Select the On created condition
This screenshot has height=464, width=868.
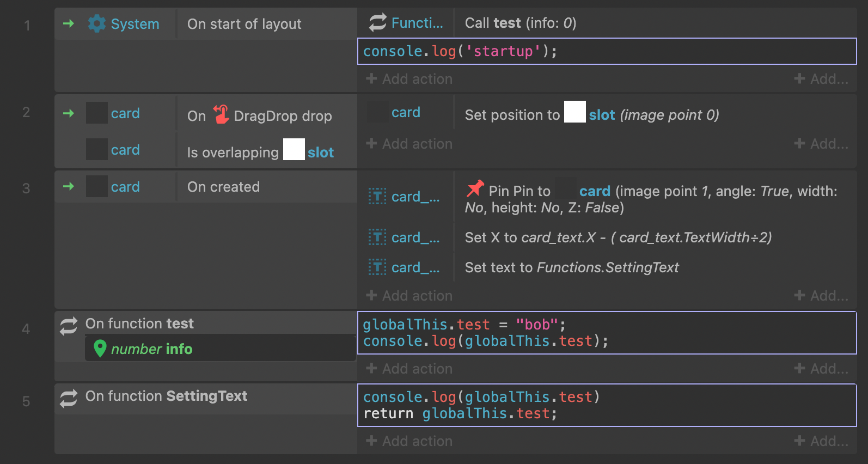(223, 187)
